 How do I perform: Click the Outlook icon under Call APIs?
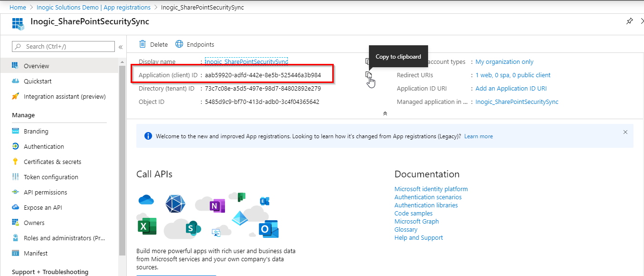[268, 229]
